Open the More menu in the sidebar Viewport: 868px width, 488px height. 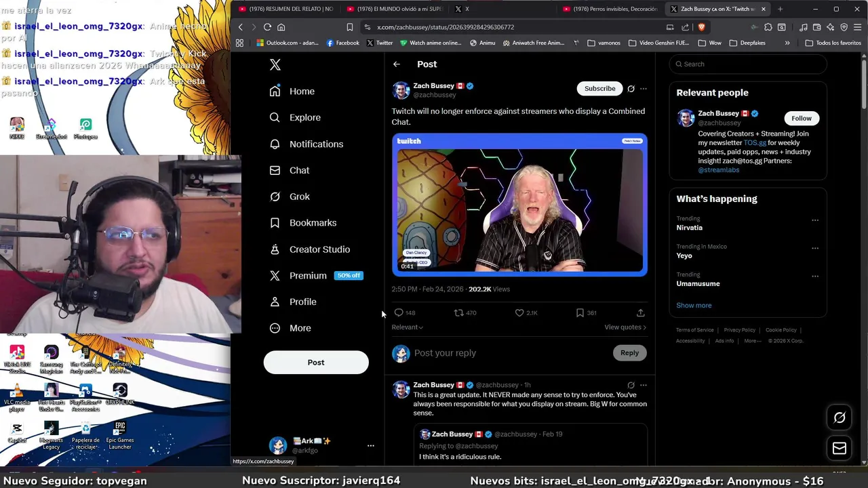pos(290,328)
